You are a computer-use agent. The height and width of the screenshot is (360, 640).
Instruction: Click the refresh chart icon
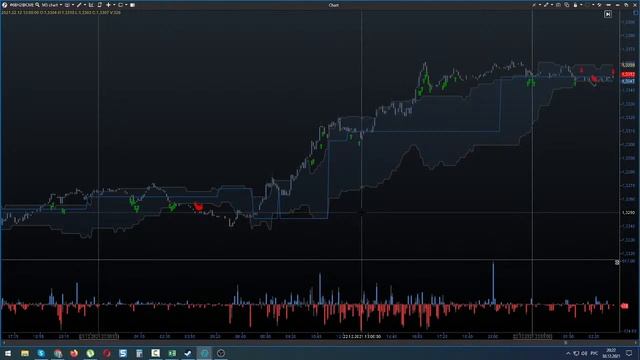coord(120,5)
